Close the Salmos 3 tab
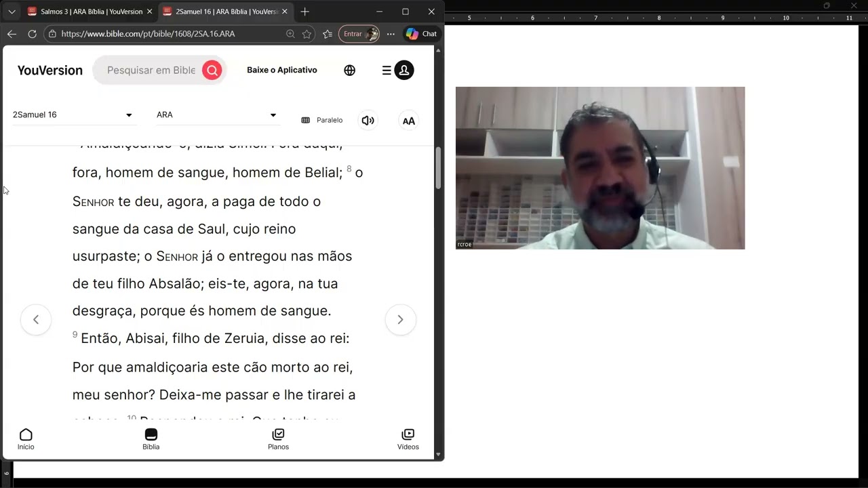This screenshot has width=868, height=488. (149, 12)
